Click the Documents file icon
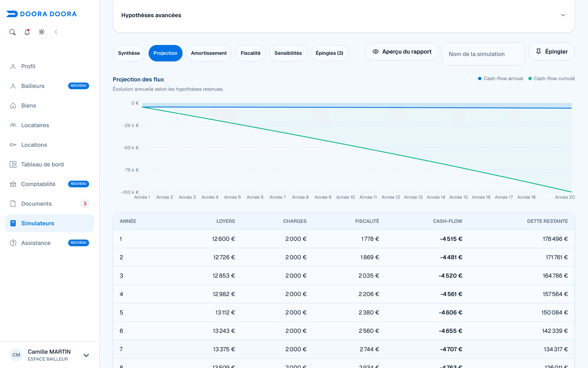The image size is (588, 368). tap(13, 204)
